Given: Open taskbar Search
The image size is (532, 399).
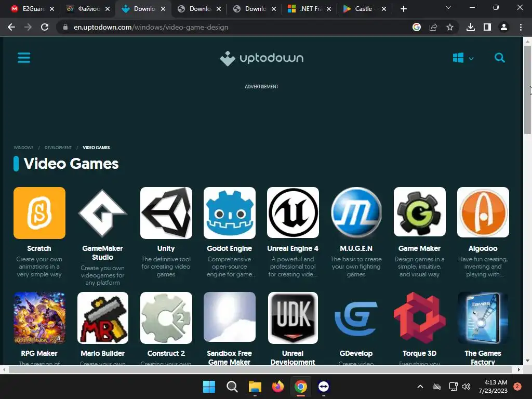Looking at the screenshot, I should coord(232,387).
